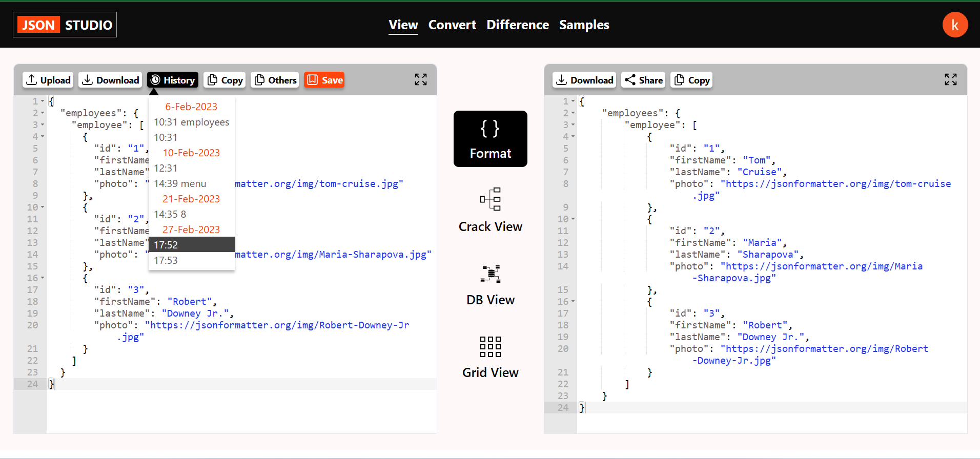
Task: Fold the third employee at right line 16
Action: [x=573, y=302]
